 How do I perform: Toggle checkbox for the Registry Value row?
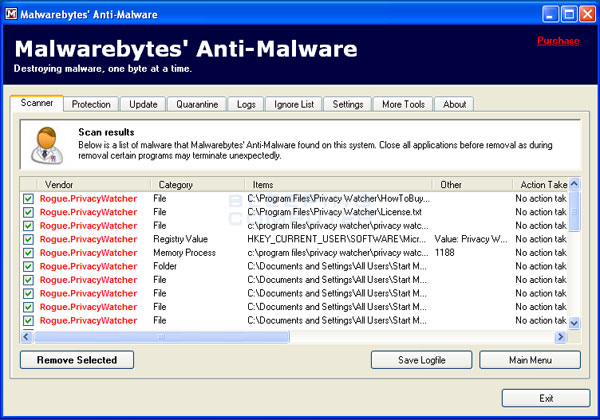[28, 239]
